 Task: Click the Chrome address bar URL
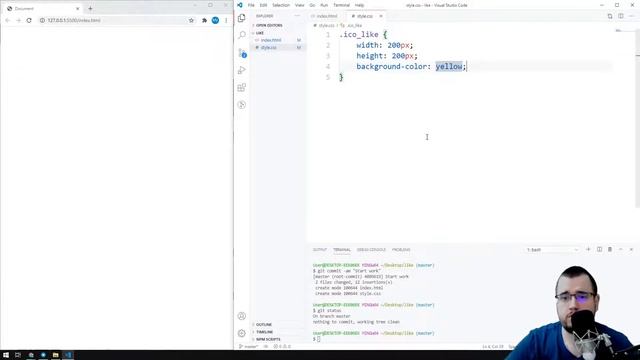[74, 20]
